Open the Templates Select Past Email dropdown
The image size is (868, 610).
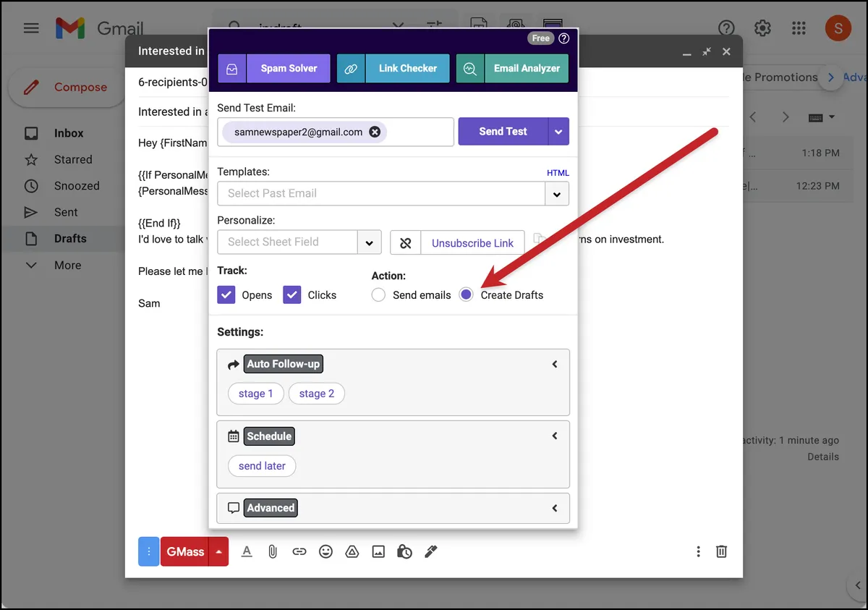point(557,194)
